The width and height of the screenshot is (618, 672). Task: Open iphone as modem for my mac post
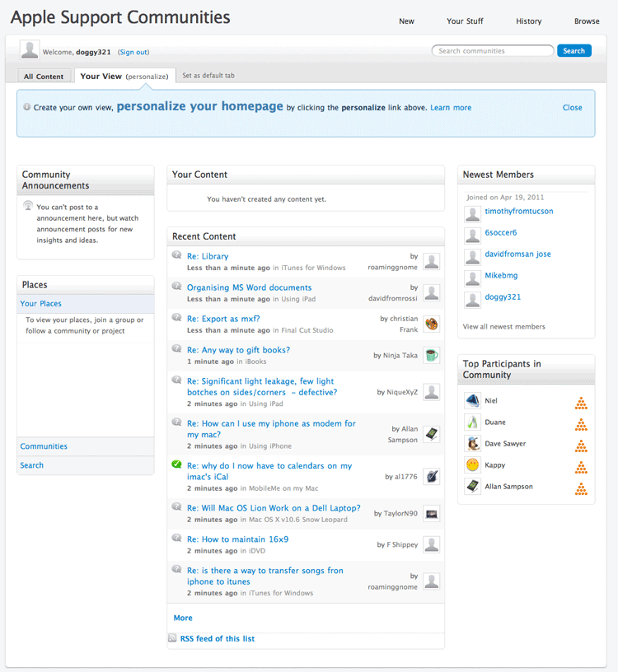tap(271, 429)
